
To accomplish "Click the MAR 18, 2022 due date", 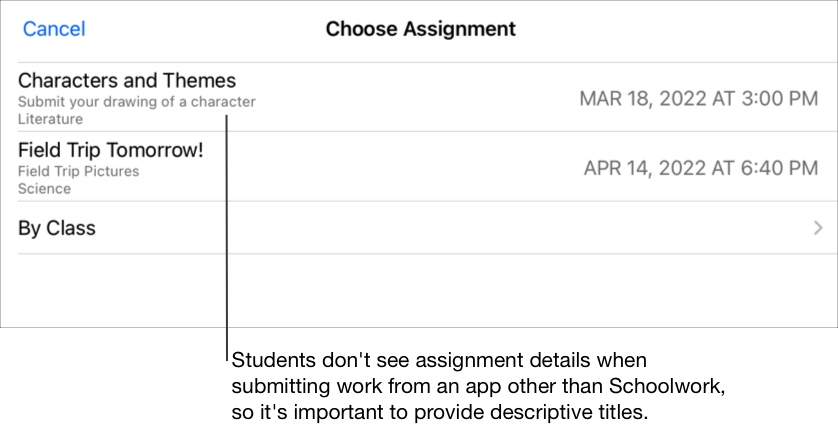I will click(699, 98).
